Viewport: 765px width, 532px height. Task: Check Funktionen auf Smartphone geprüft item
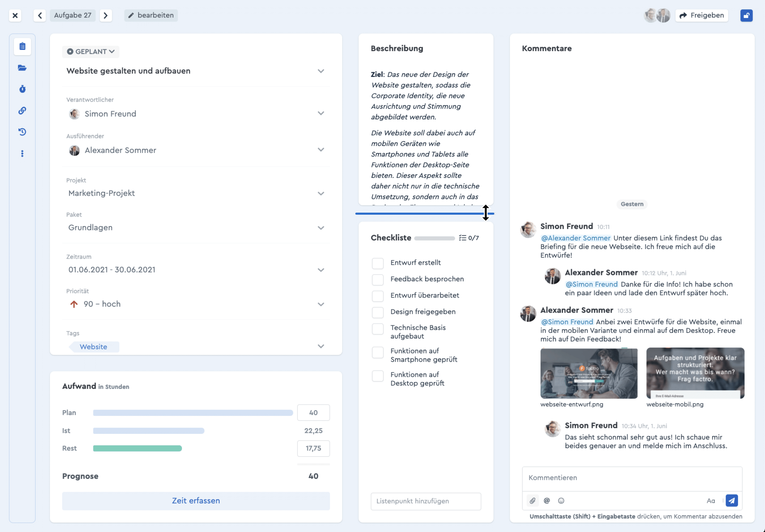coord(377,352)
